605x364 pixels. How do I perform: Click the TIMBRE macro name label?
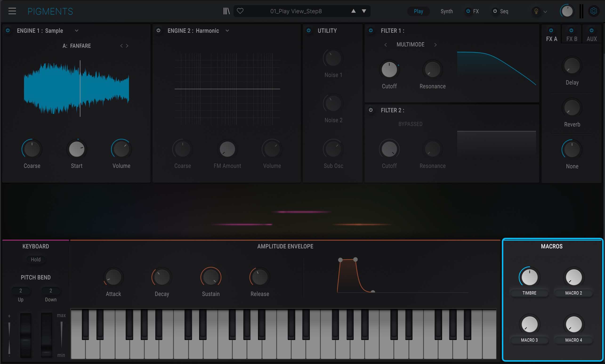pos(529,293)
